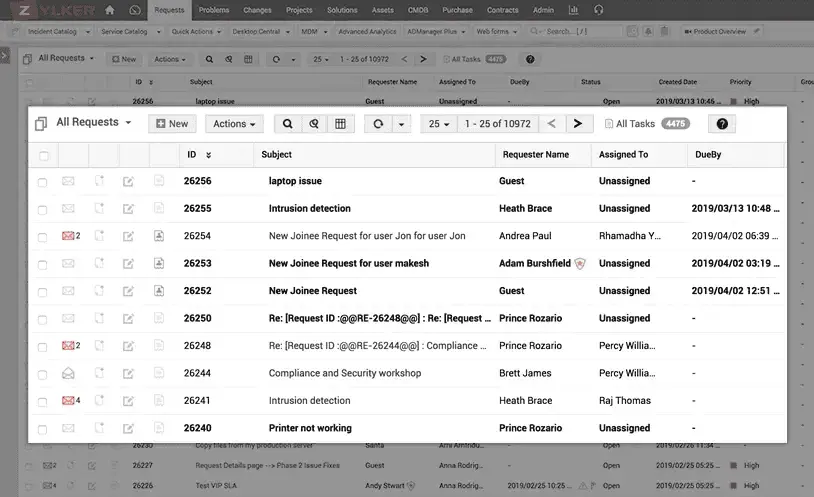Click the New request button
The image size is (814, 497).
pos(172,124)
